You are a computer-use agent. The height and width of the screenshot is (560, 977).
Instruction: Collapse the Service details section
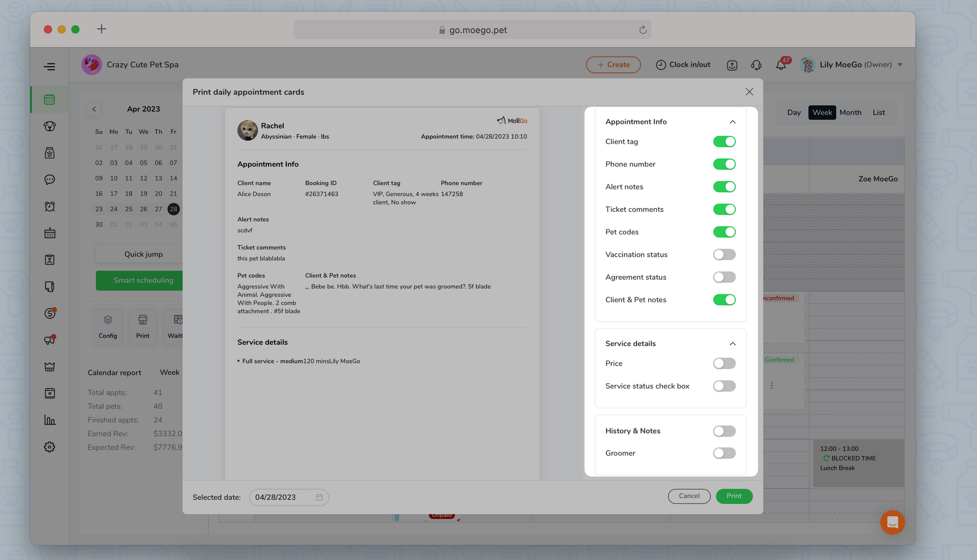click(732, 344)
